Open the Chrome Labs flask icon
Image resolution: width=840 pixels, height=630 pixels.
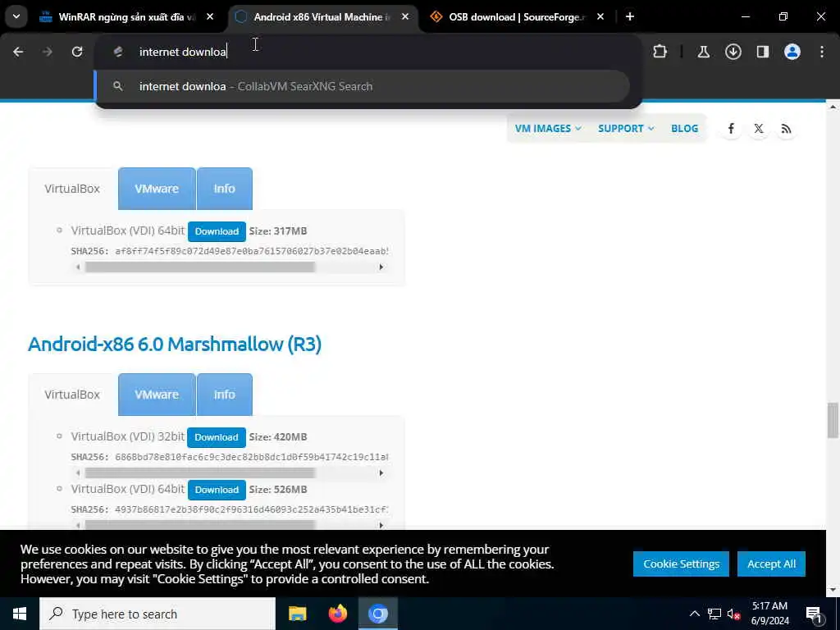pos(703,52)
